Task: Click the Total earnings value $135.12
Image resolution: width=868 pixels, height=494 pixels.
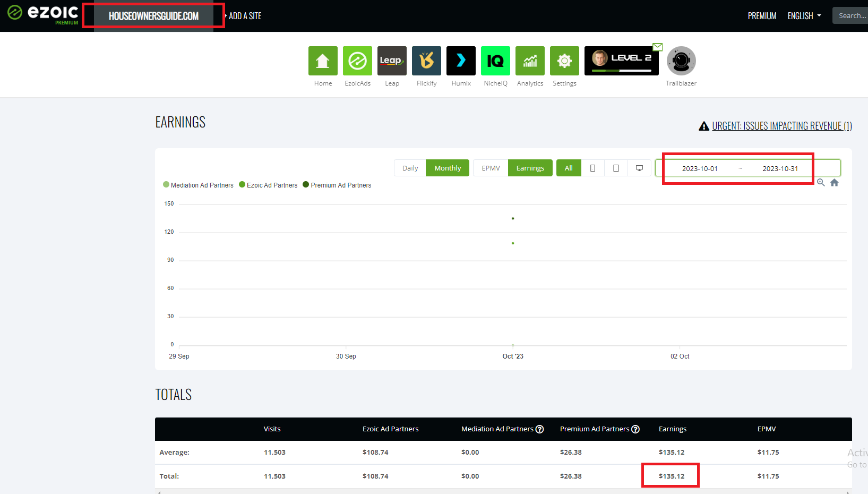Action: tap(672, 476)
